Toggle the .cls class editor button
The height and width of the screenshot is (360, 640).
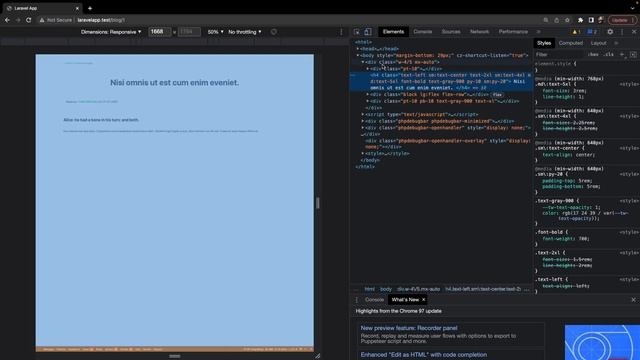pyautogui.click(x=609, y=54)
